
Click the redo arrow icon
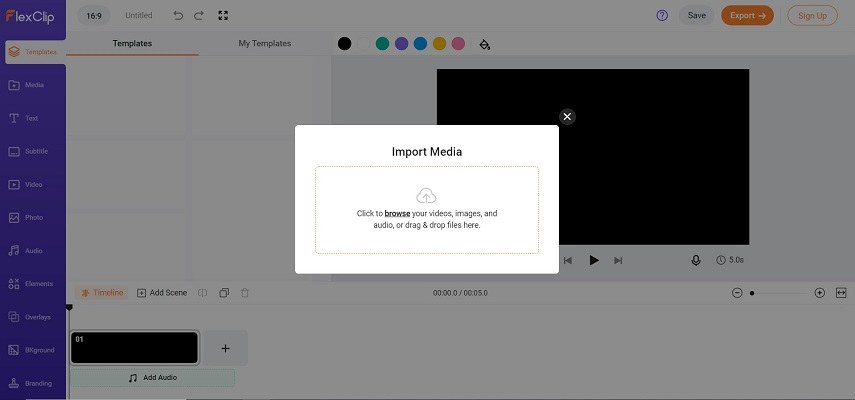point(199,16)
